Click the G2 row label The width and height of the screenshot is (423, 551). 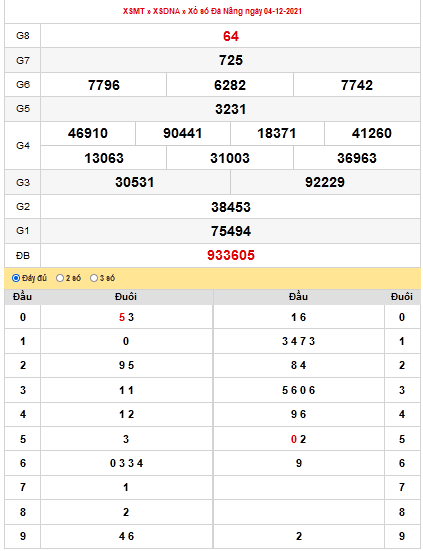pyautogui.click(x=23, y=207)
